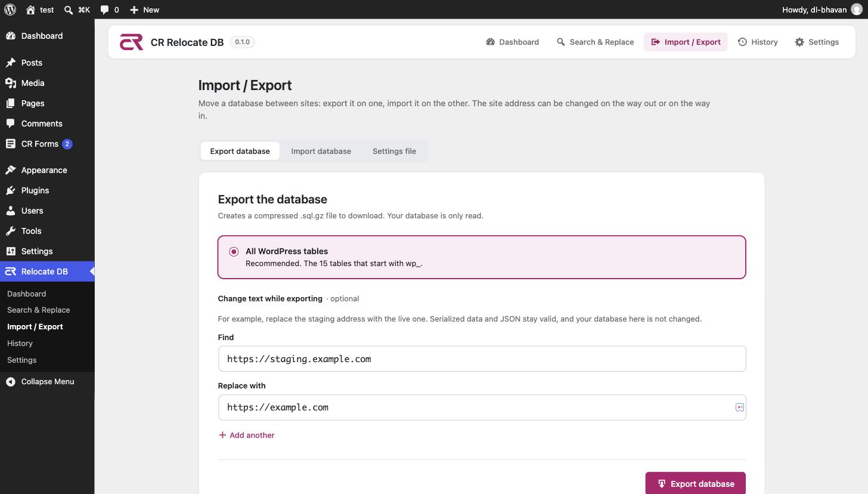
Task: Open the Tools menu
Action: point(47,231)
